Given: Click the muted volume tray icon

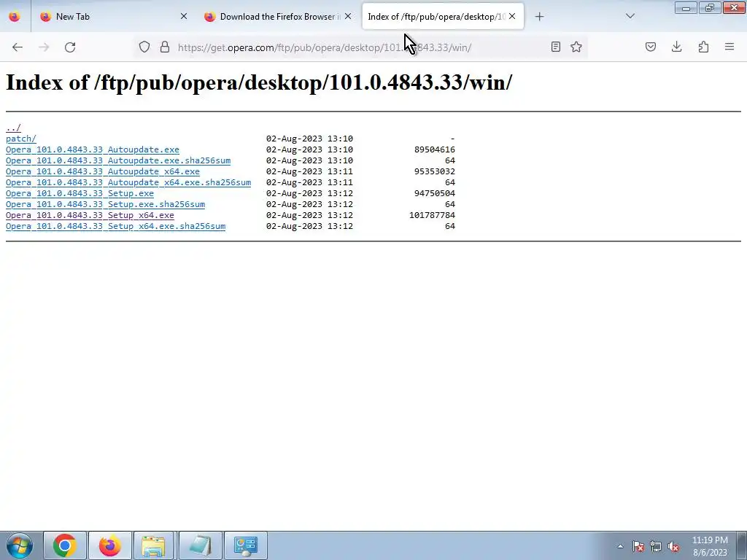Looking at the screenshot, I should [673, 546].
